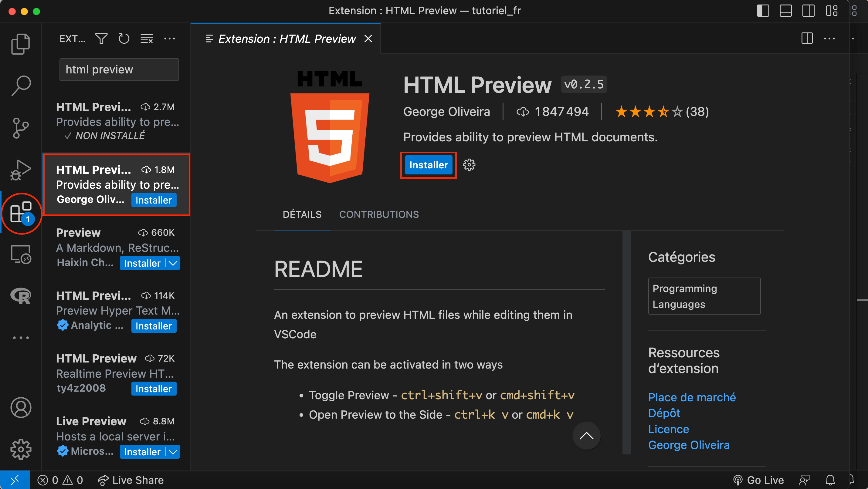This screenshot has height=489, width=868.
Task: Select the Extensions view icon
Action: point(21,213)
